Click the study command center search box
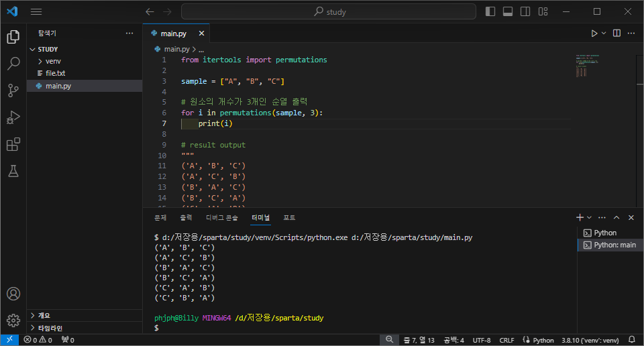The width and height of the screenshot is (644, 346). coord(329,11)
